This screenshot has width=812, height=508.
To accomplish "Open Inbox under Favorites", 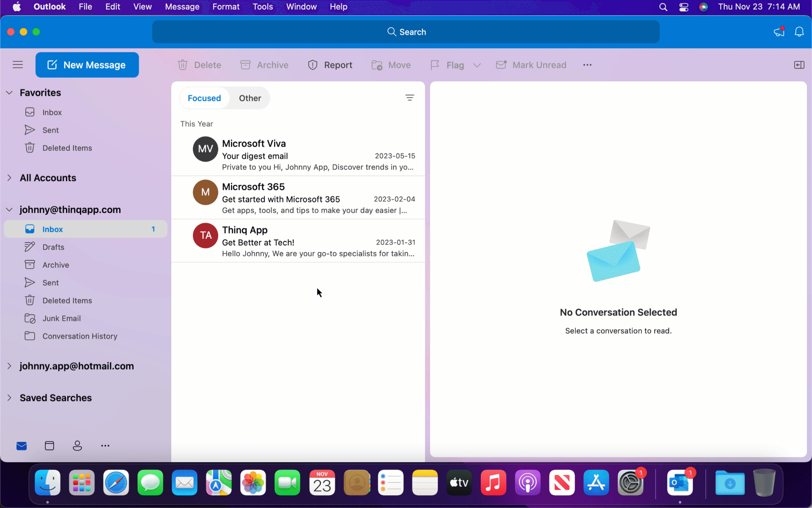I will coord(85,112).
